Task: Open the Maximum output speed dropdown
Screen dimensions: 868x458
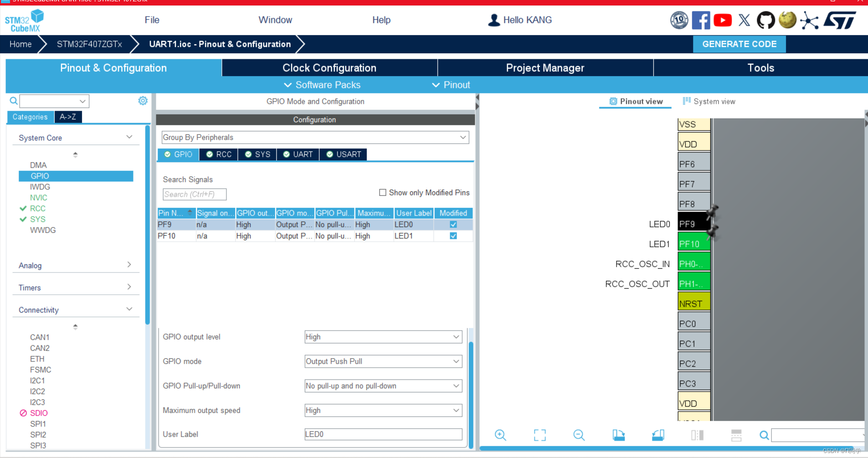Action: click(x=383, y=411)
